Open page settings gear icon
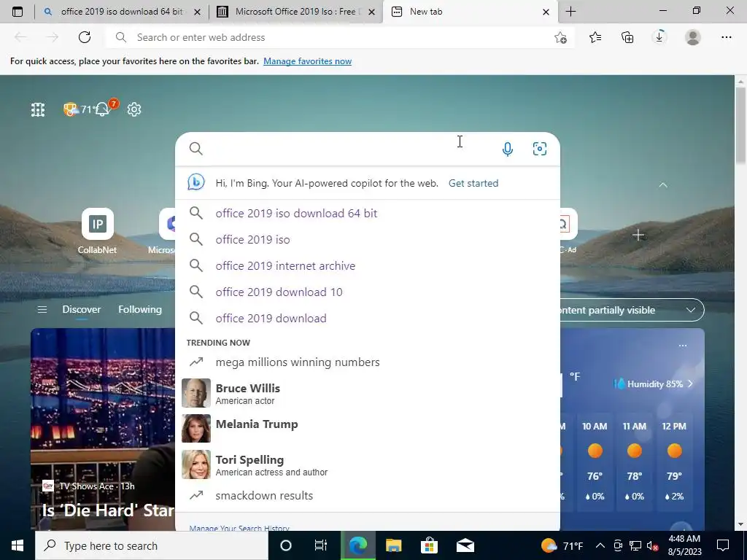 point(134,109)
